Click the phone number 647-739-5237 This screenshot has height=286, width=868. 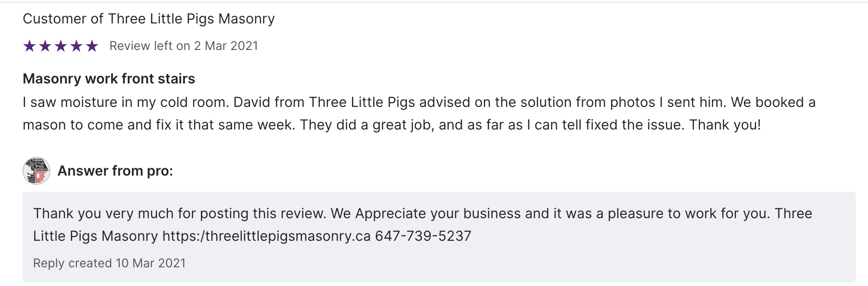click(x=423, y=236)
